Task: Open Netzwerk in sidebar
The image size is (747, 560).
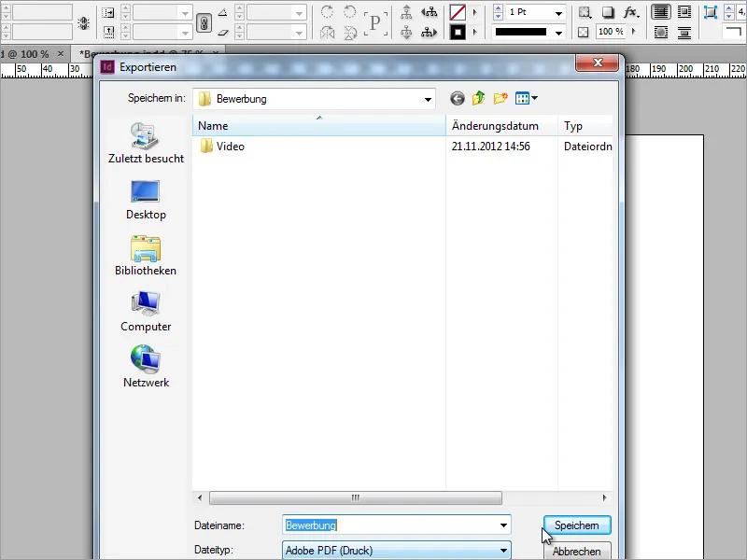Action: point(146,367)
